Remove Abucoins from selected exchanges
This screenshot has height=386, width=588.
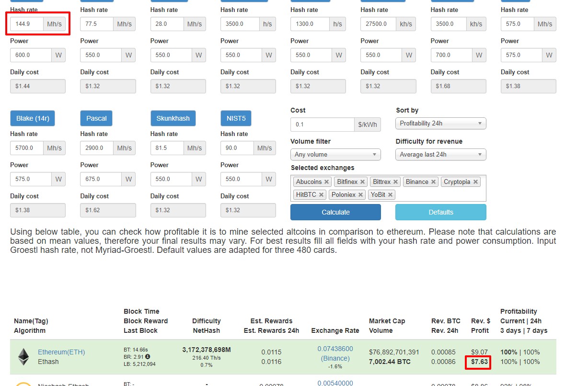click(x=326, y=182)
